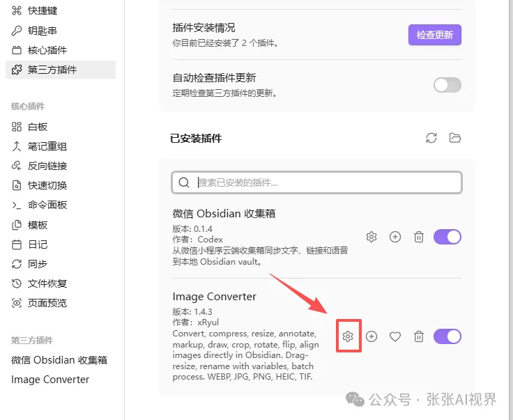The width and height of the screenshot is (513, 420).
Task: Click the 同步 sync arrows icon
Action: pyautogui.click(x=17, y=264)
